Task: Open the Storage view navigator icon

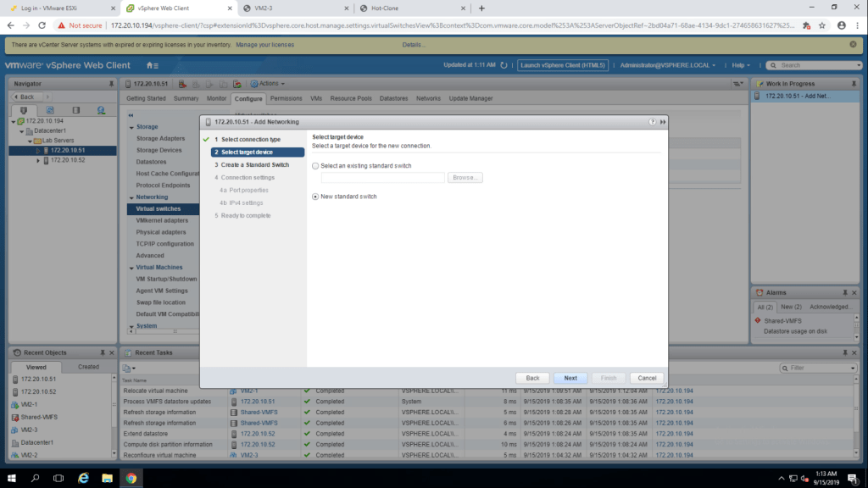Action: click(75, 110)
